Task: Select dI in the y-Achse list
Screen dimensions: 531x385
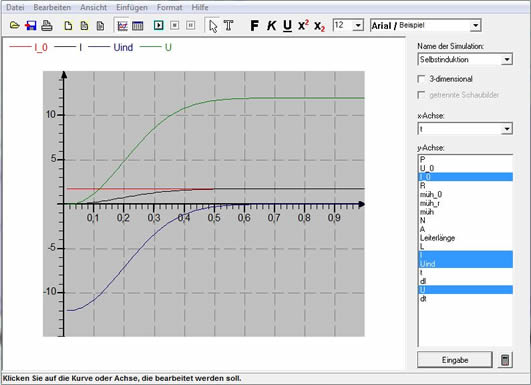Action: point(465,281)
